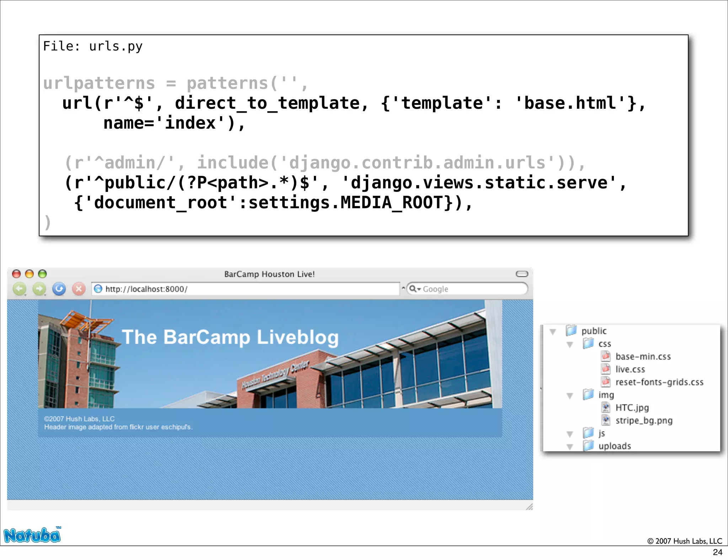Click the grayed admin include code line
The image size is (728, 560).
pos(325,163)
